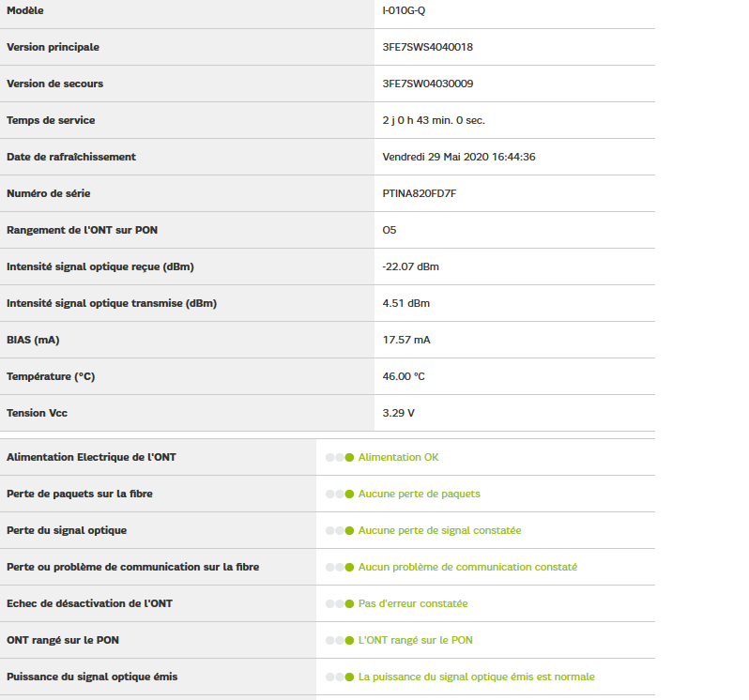This screenshot has width=749, height=700.
Task: Click the refresh date value Vendredi 29 Mai 2020
Action: 459,157
